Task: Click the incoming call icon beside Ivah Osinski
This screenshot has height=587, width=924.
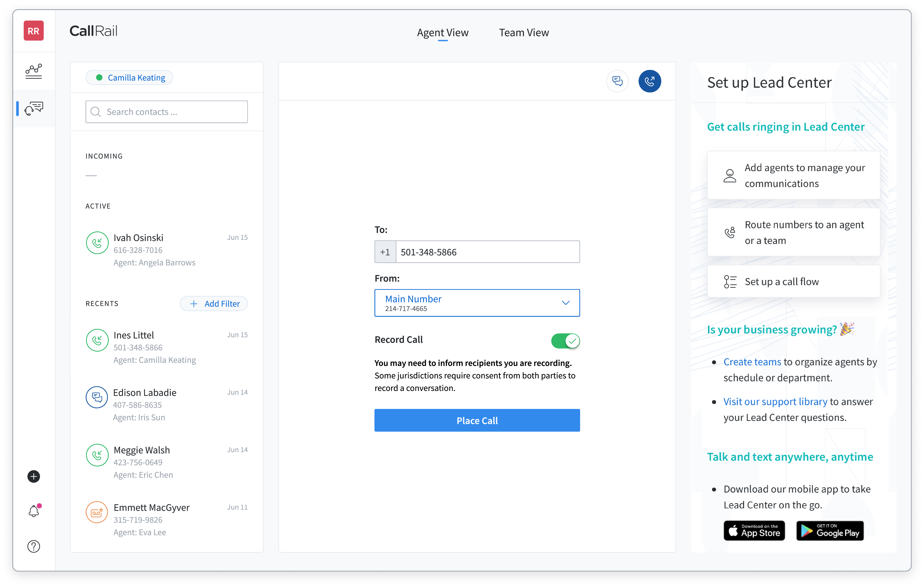Action: pos(97,243)
